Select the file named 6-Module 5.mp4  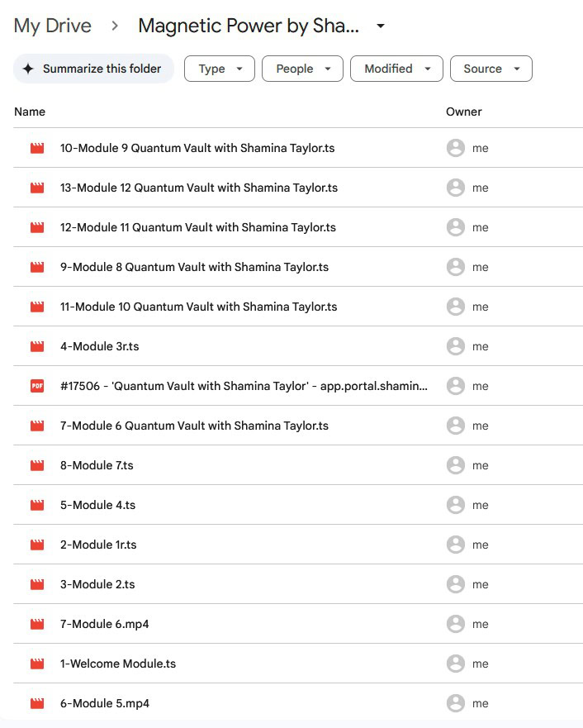pos(105,703)
